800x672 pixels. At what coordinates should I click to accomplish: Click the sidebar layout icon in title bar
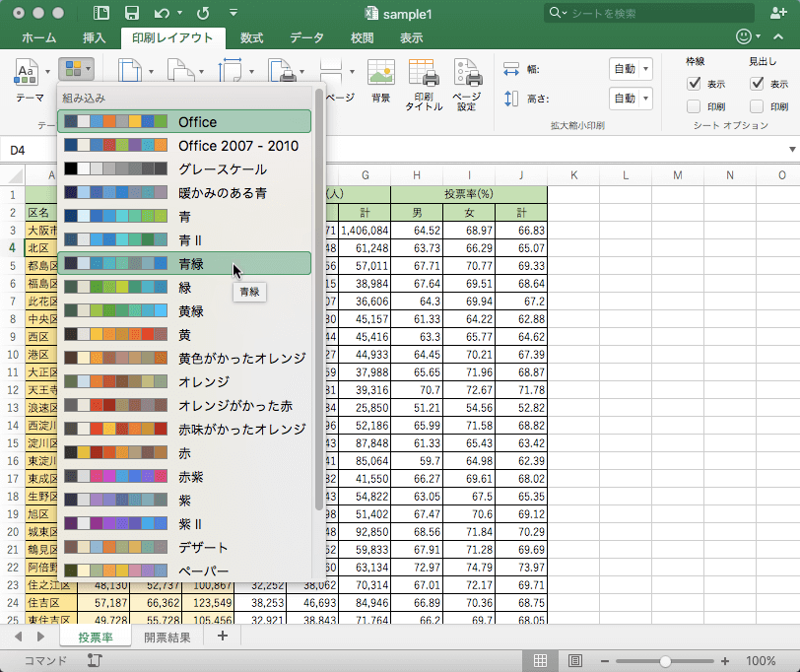point(101,13)
